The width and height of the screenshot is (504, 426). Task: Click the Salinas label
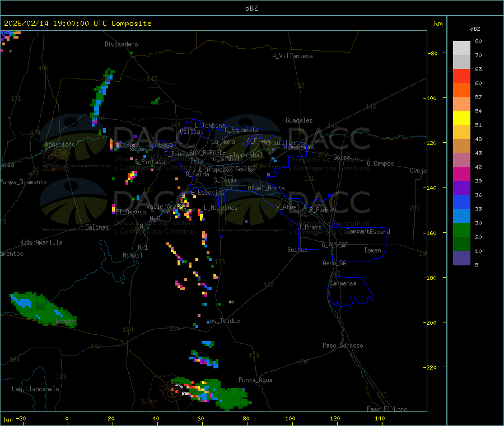click(97, 227)
